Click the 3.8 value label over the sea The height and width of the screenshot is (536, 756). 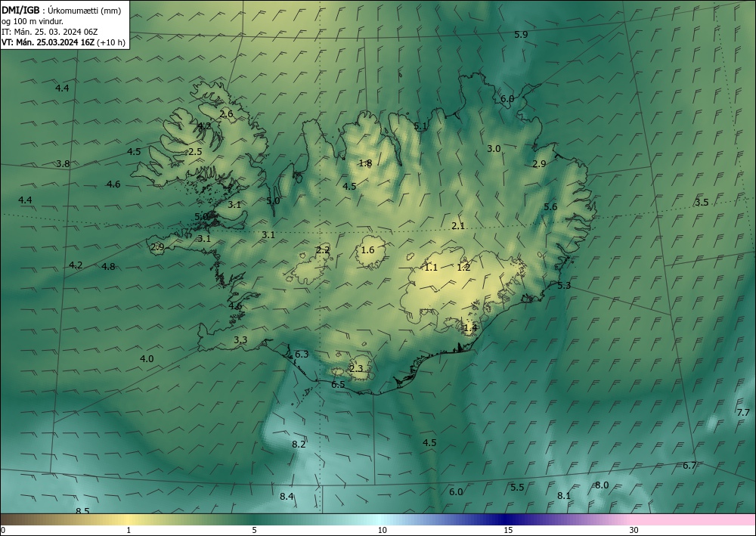pos(63,164)
